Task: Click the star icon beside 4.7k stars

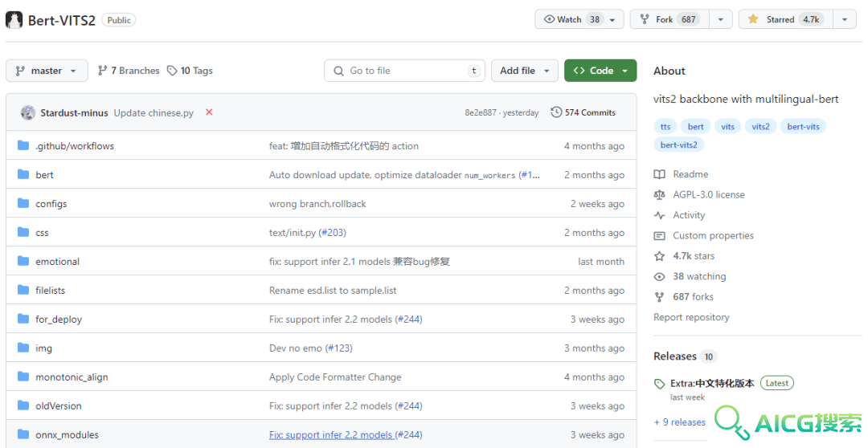Action: 659,256
